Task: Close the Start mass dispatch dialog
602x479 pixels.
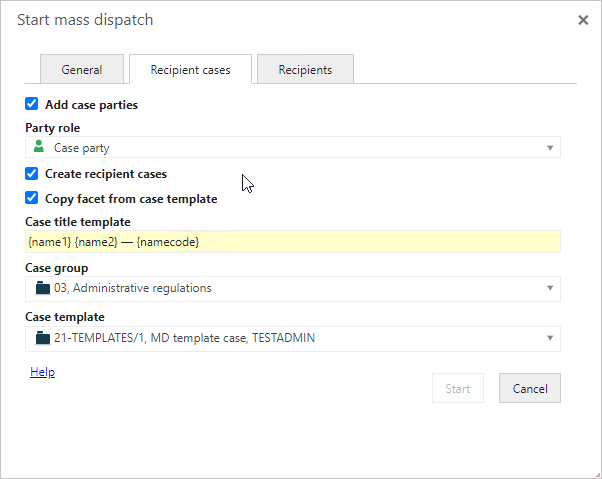Action: 583,20
